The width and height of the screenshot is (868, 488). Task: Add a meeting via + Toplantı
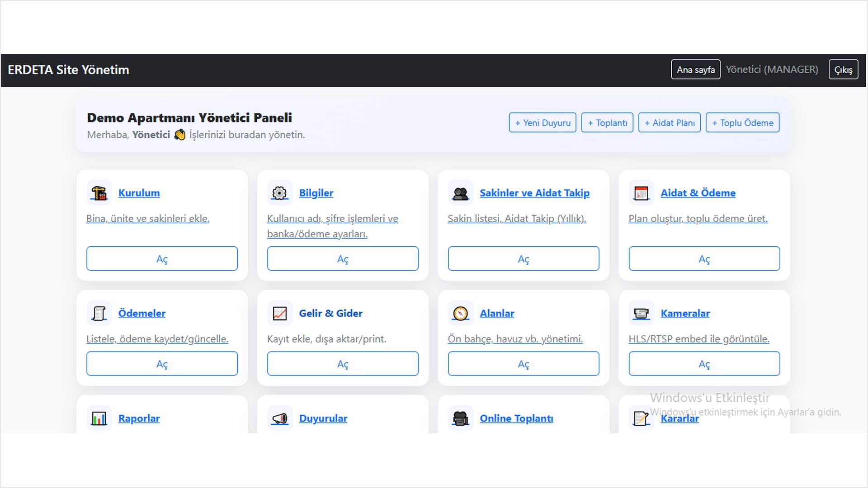pos(607,122)
